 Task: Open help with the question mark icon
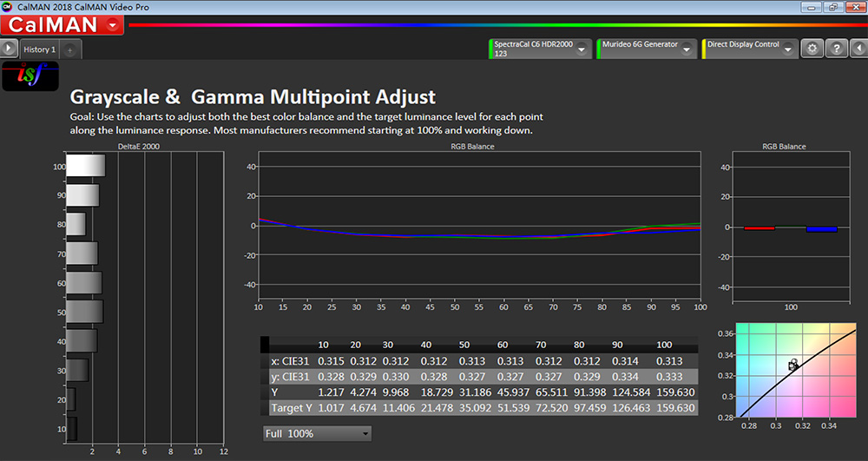click(x=837, y=49)
